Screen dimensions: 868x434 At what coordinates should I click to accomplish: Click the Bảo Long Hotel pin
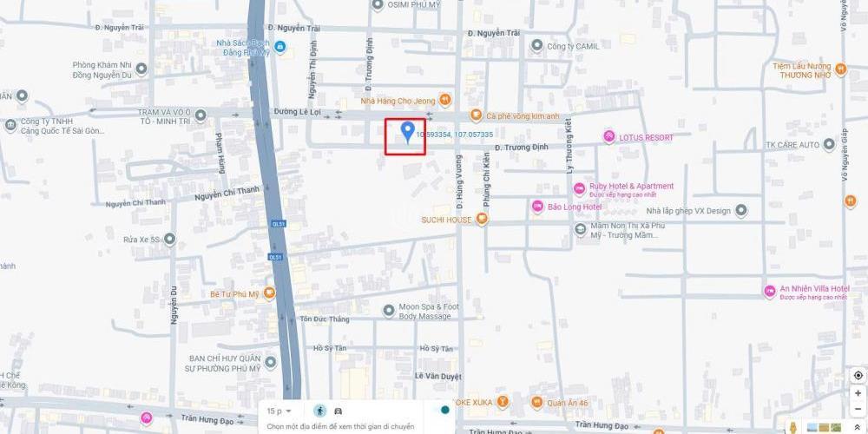click(537, 207)
